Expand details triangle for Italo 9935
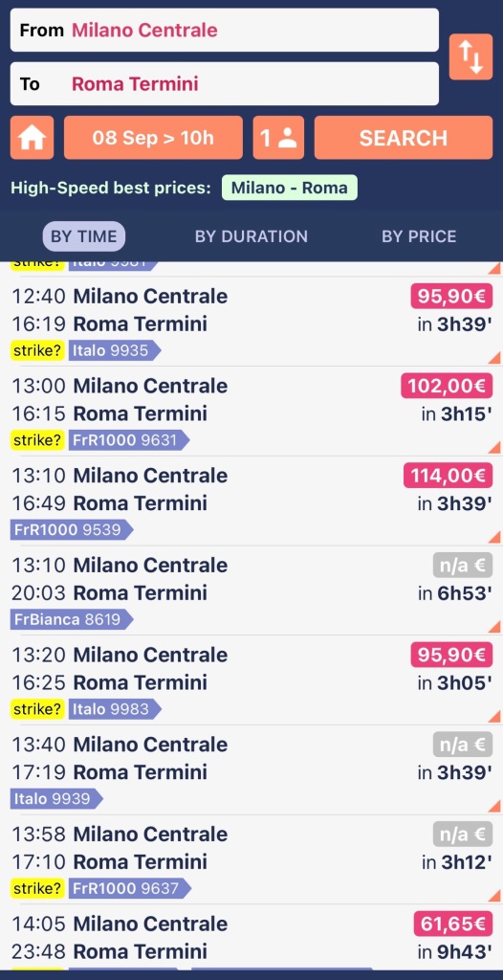 pyautogui.click(x=494, y=358)
